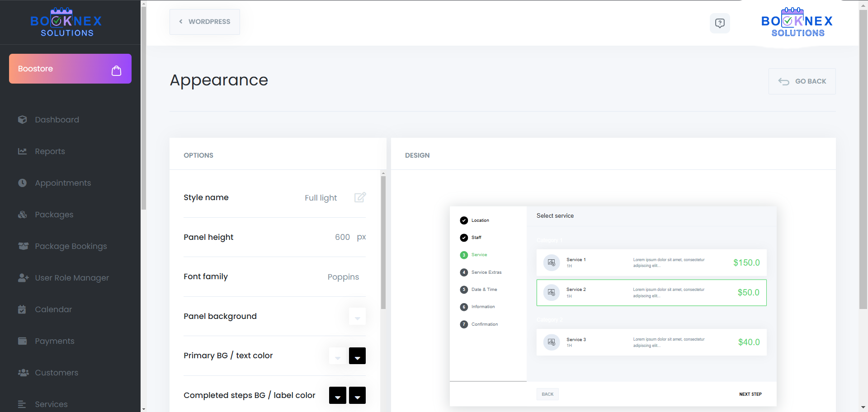
Task: Expand the Completed steps label color picker
Action: click(357, 395)
